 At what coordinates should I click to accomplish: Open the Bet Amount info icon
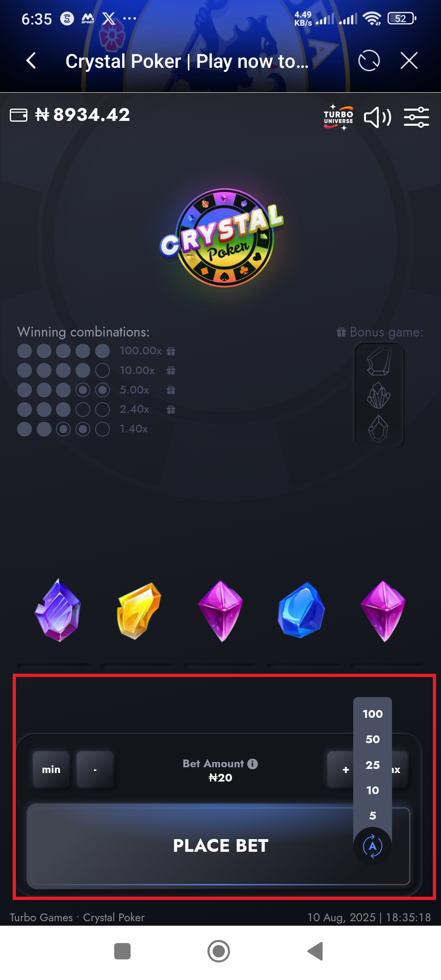[x=253, y=764]
